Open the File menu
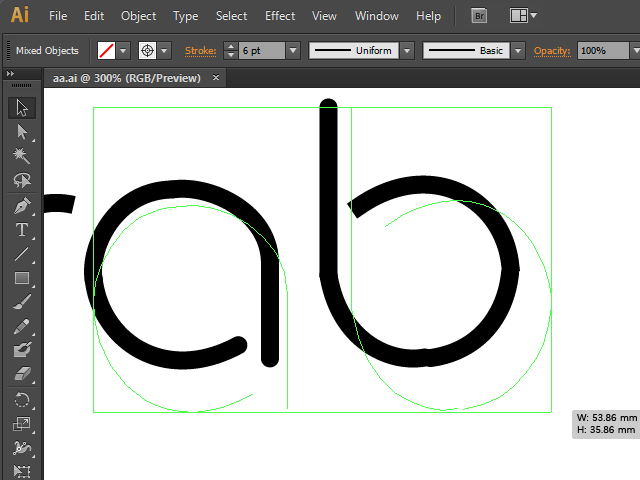 58,16
